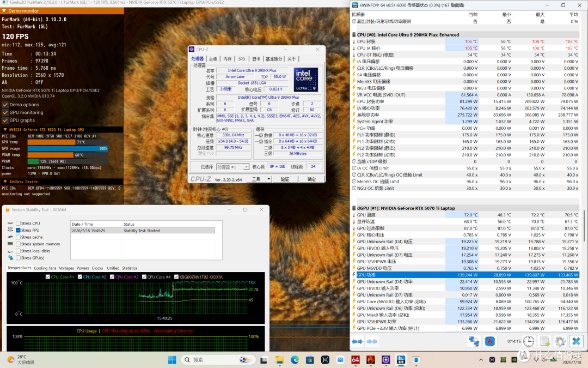Click lightning icon beside CPU 封装功率 row
This screenshot has width=588, height=368.
[x=354, y=101]
